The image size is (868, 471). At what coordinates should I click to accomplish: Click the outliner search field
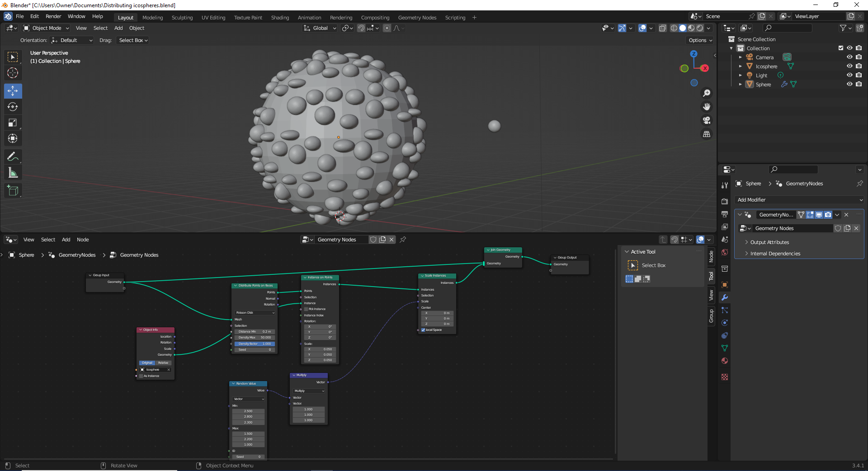pos(788,28)
